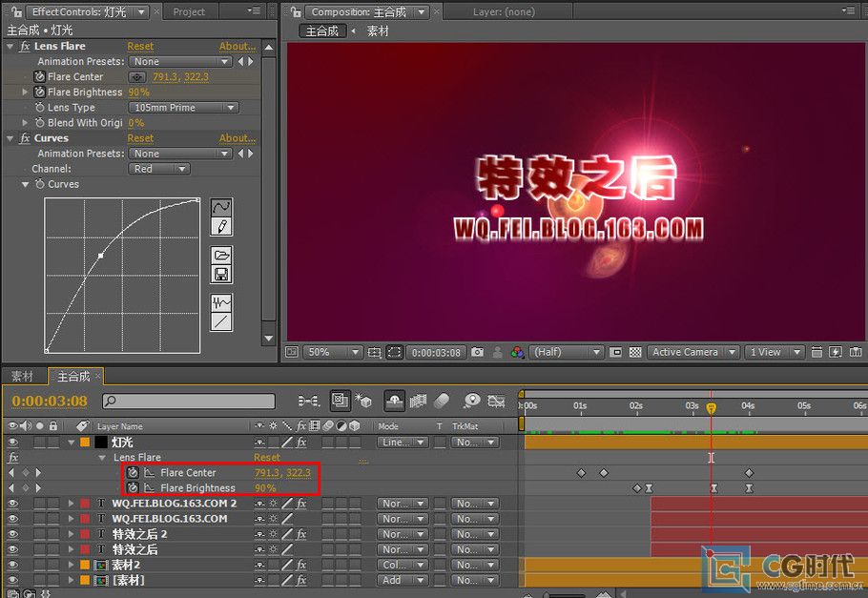Hide the WQ.FEI.BLOG.163.COM 2 layer eye
The image size is (868, 598).
12,504
